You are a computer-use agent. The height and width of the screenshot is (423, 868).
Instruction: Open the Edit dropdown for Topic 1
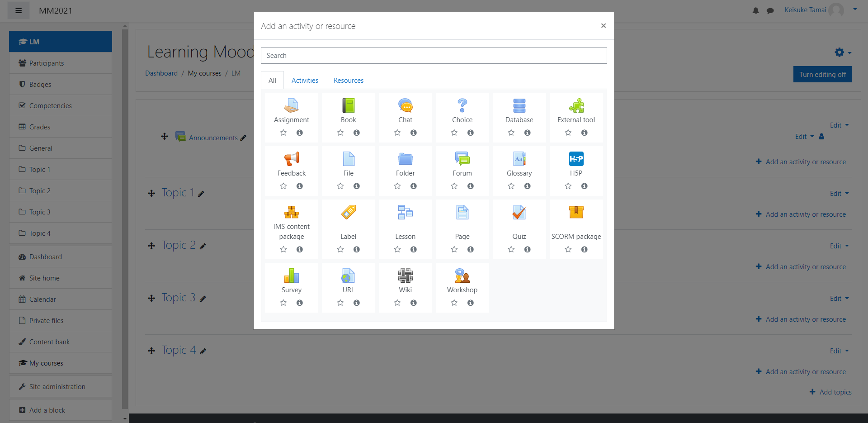point(840,193)
